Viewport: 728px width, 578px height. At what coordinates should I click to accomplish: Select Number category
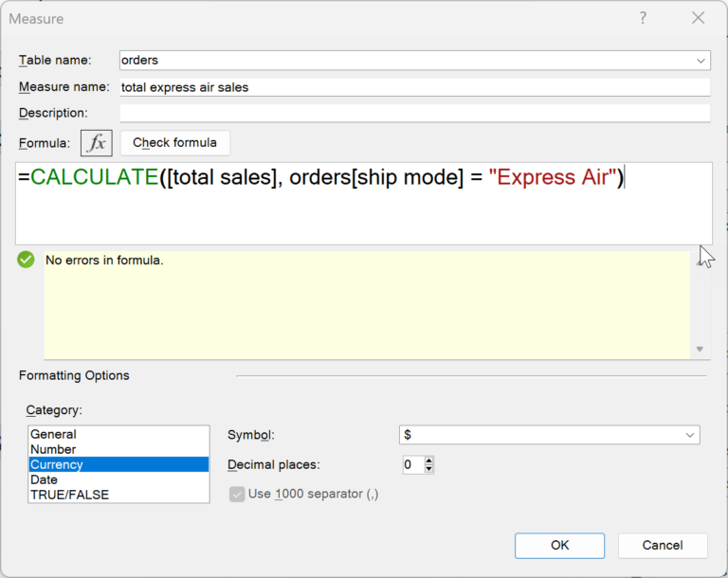coord(54,449)
